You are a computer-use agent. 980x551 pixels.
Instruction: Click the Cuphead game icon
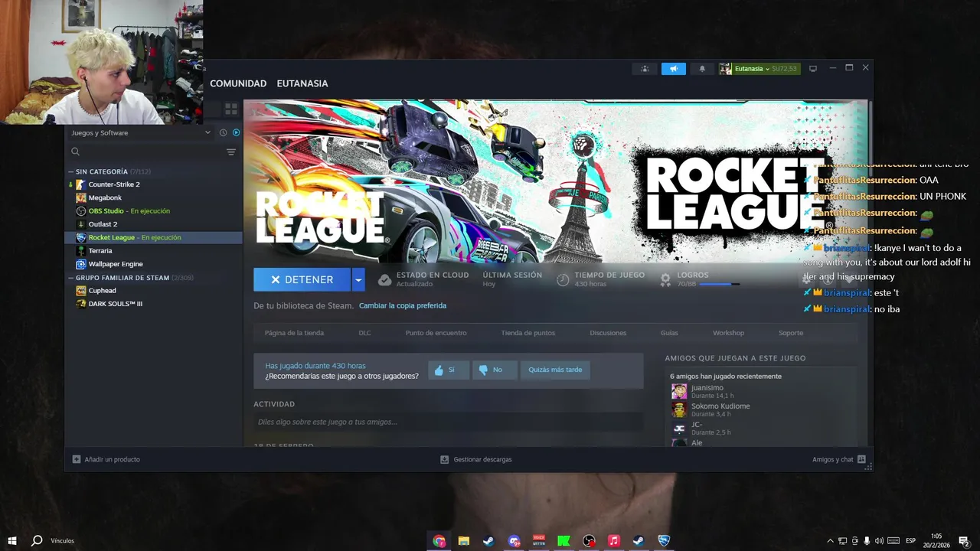[x=81, y=291]
